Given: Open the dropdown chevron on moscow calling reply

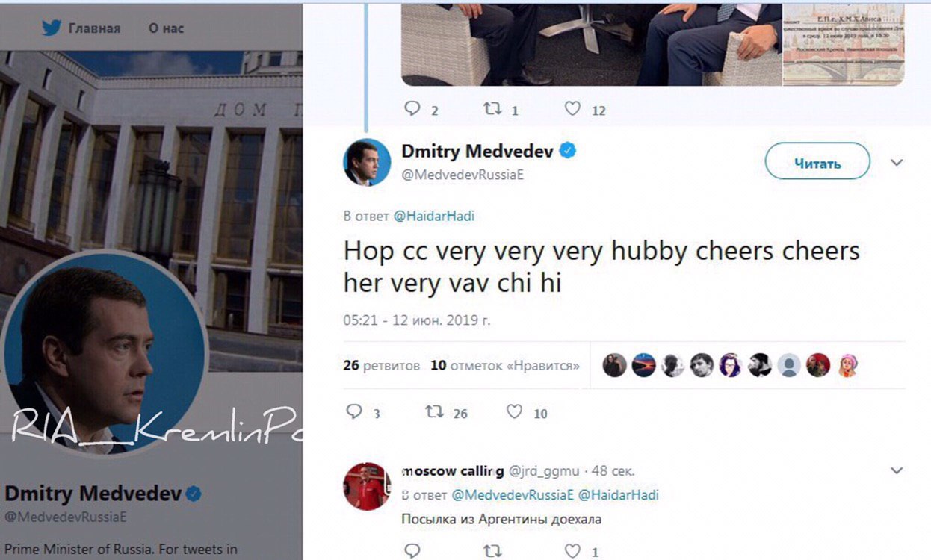Looking at the screenshot, I should click(897, 470).
